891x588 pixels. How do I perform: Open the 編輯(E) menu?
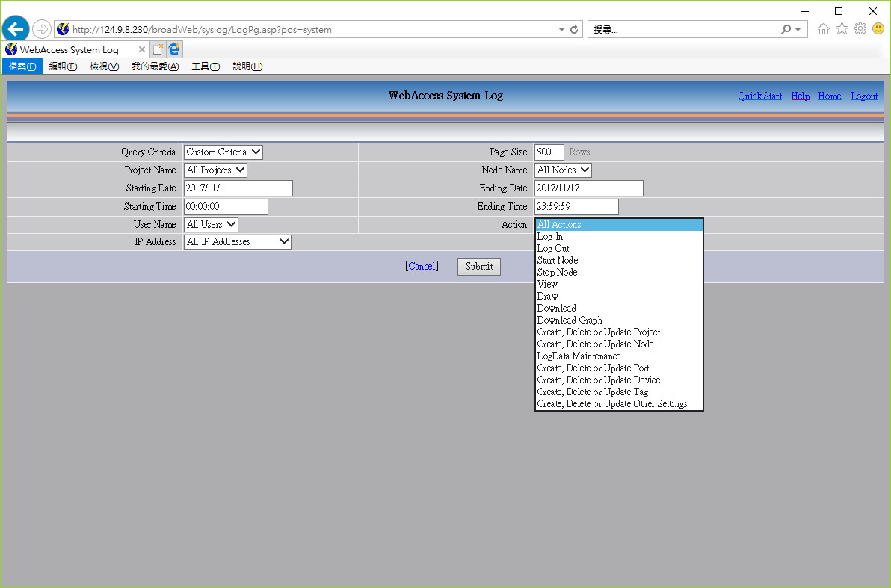[x=63, y=66]
